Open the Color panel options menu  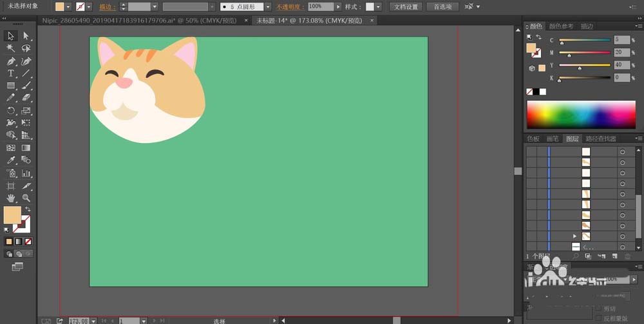[639, 26]
